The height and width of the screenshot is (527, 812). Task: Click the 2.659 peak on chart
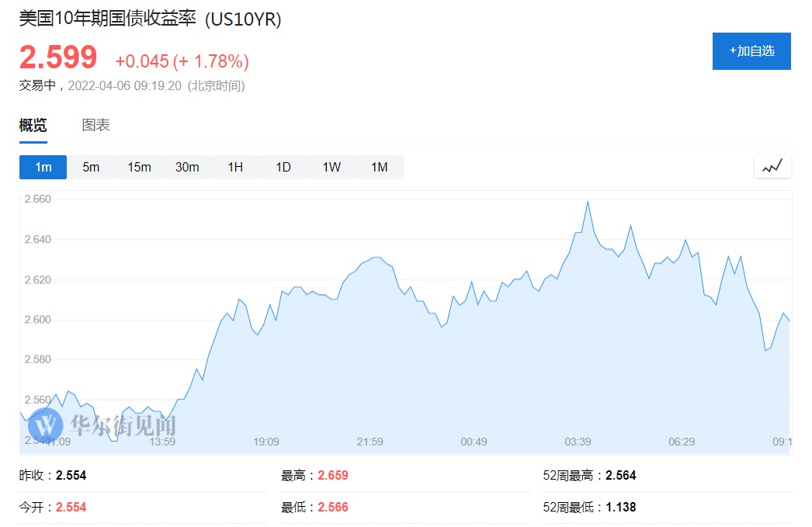coord(588,203)
